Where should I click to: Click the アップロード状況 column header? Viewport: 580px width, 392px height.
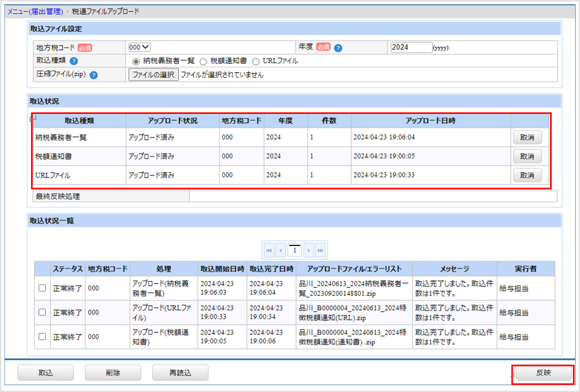coord(172,121)
